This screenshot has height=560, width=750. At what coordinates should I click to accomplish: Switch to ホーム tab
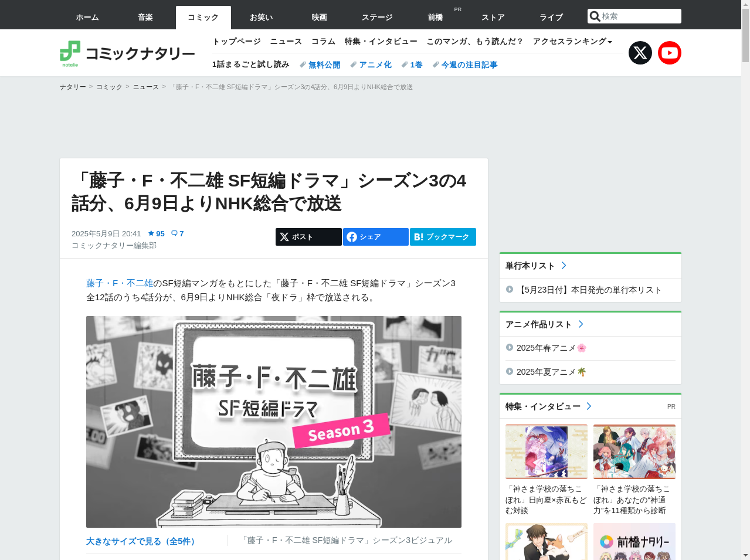click(87, 18)
